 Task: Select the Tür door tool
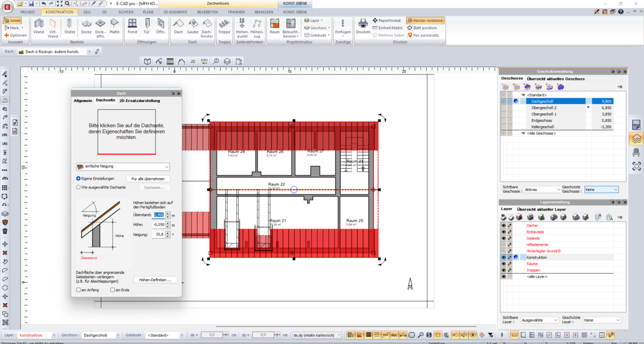pos(147,27)
